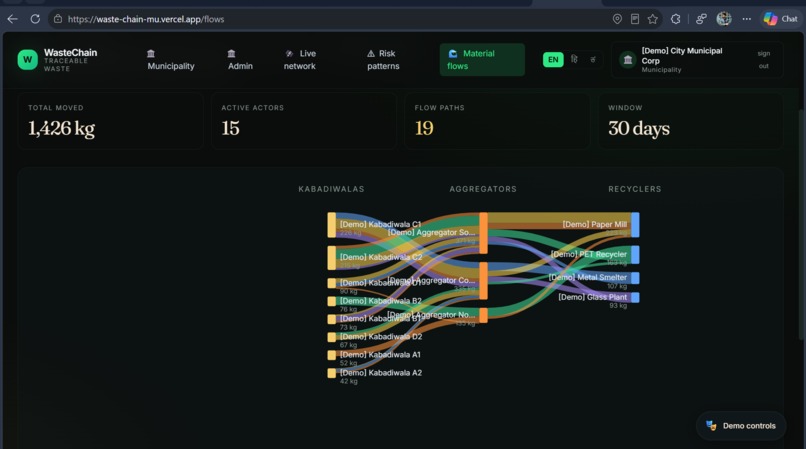Select the Material flows tab
Image resolution: width=806 pixels, height=449 pixels.
click(x=482, y=60)
